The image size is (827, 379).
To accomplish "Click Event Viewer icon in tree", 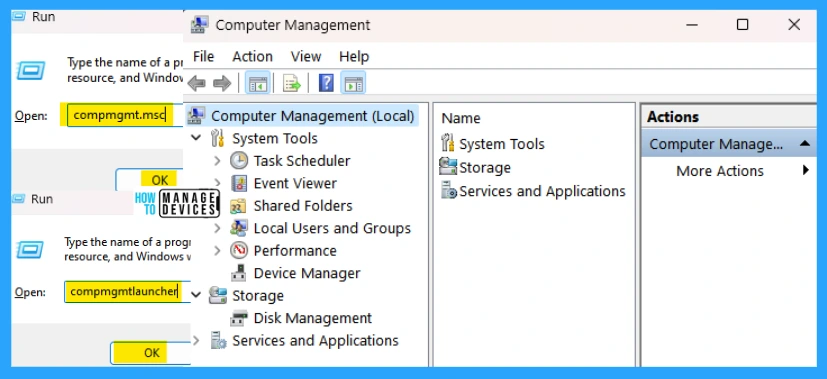I will tap(239, 183).
